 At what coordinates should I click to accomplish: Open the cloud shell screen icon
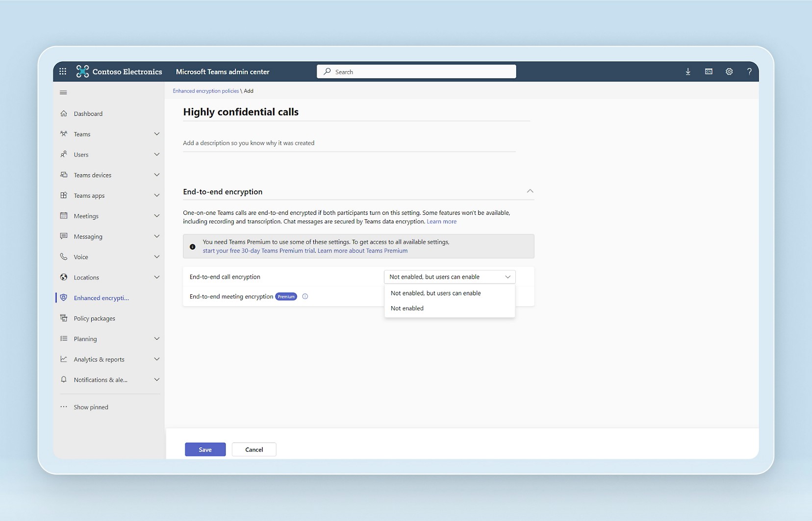pyautogui.click(x=709, y=72)
